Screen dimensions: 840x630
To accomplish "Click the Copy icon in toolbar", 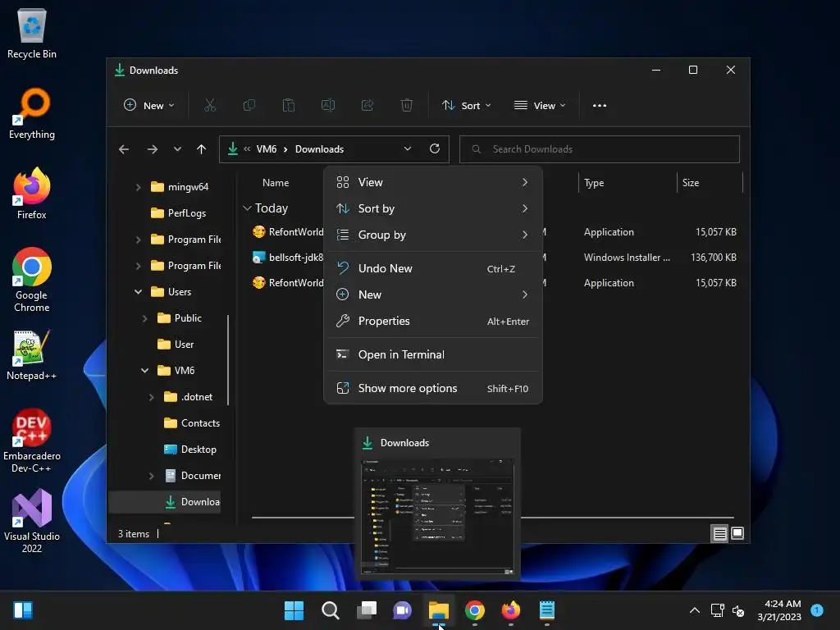I will click(249, 106).
